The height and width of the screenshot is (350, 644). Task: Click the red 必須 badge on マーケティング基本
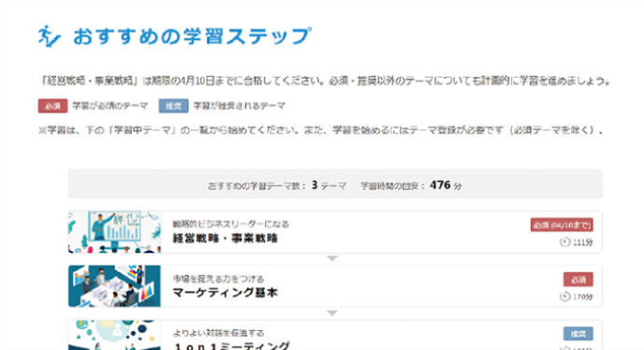coord(578,280)
